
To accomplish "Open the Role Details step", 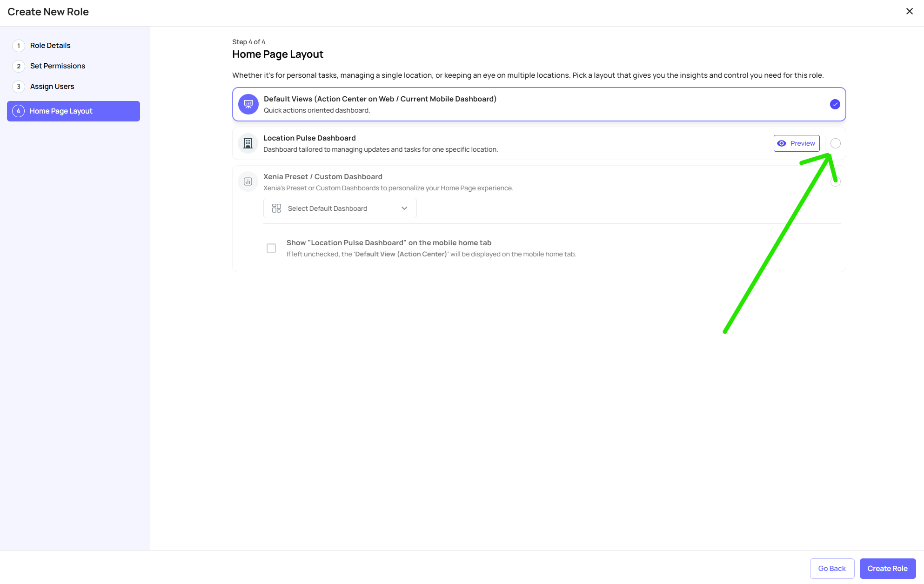I will [50, 46].
